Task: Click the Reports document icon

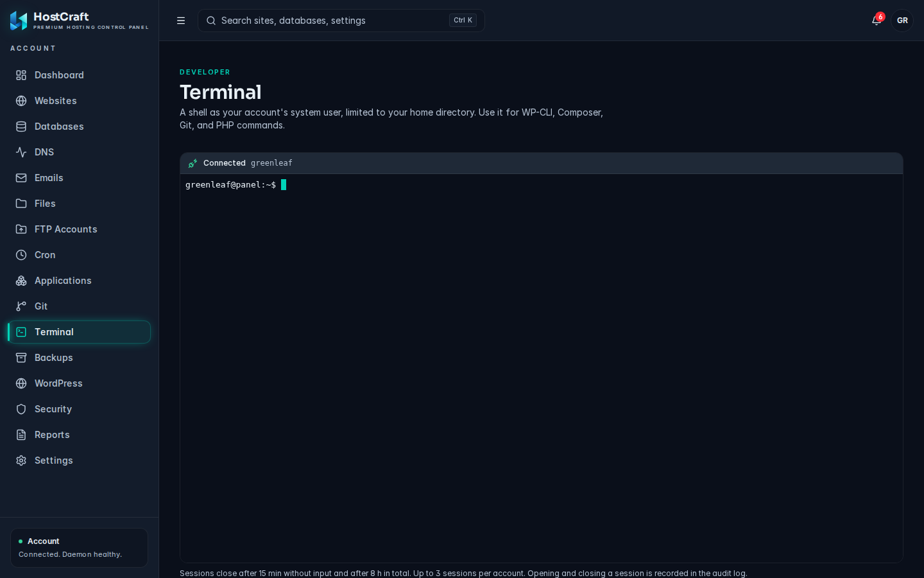Action: (21, 435)
